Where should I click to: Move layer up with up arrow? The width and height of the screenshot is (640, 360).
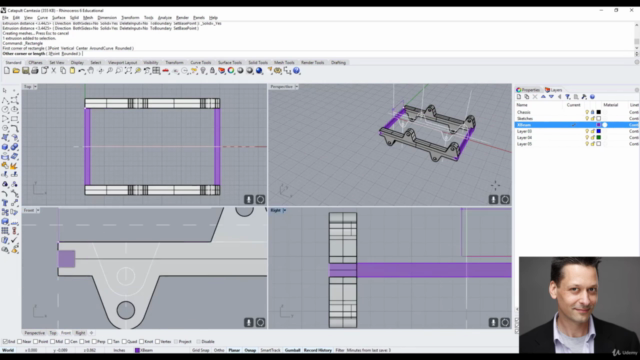tap(543, 97)
